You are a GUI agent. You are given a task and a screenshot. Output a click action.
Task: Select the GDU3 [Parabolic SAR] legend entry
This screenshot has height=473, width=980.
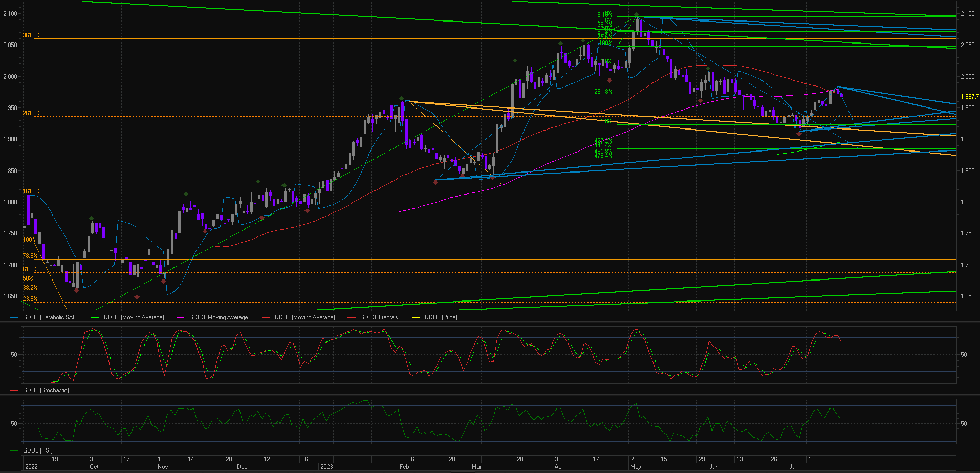click(x=51, y=317)
